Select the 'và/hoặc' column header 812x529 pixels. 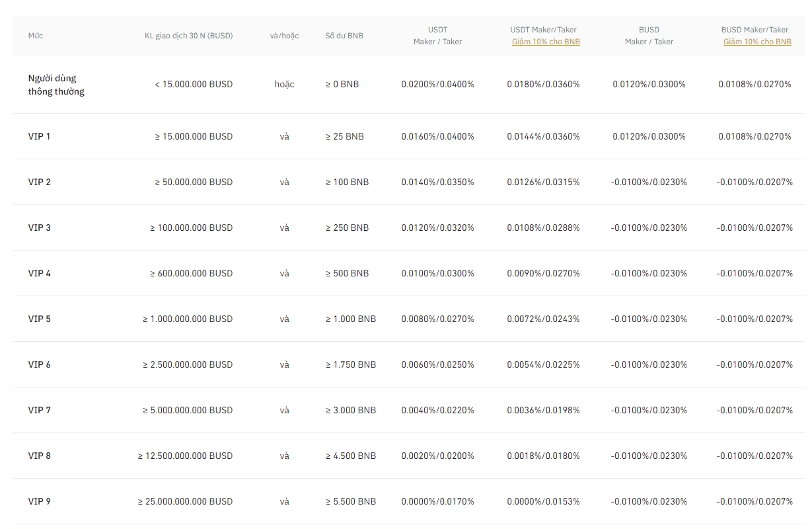284,36
